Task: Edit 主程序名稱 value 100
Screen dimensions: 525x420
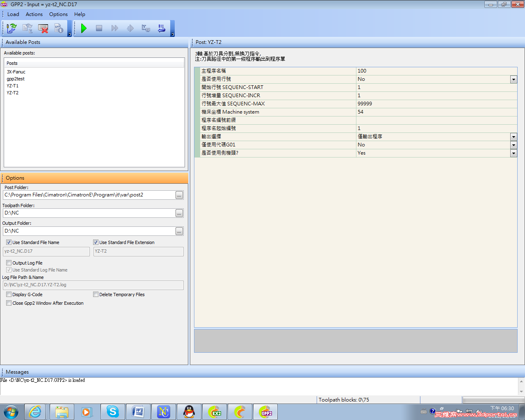Action: (436, 71)
